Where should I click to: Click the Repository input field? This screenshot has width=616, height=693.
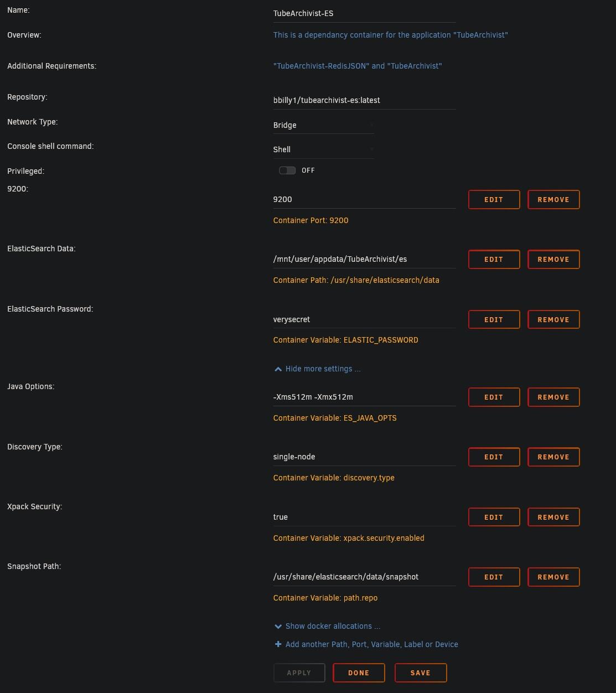tap(365, 100)
